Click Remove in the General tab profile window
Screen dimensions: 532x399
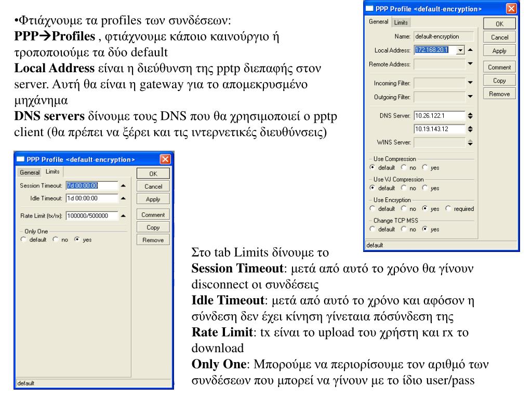(499, 94)
